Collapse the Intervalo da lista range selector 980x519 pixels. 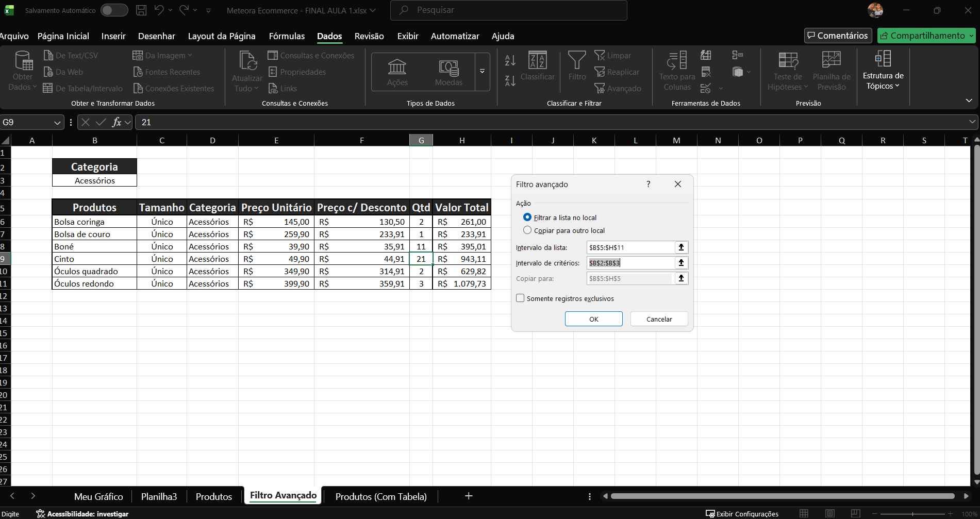681,247
